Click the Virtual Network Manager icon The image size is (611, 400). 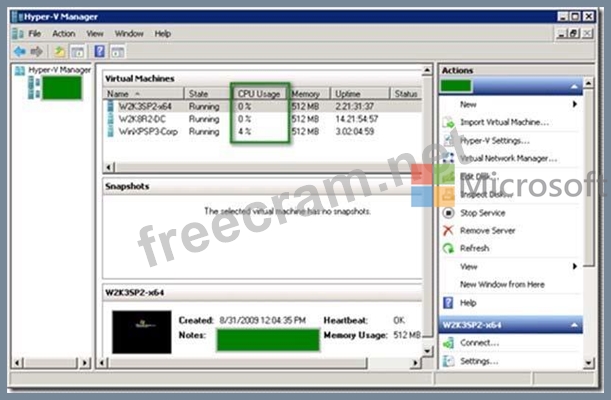(x=449, y=158)
